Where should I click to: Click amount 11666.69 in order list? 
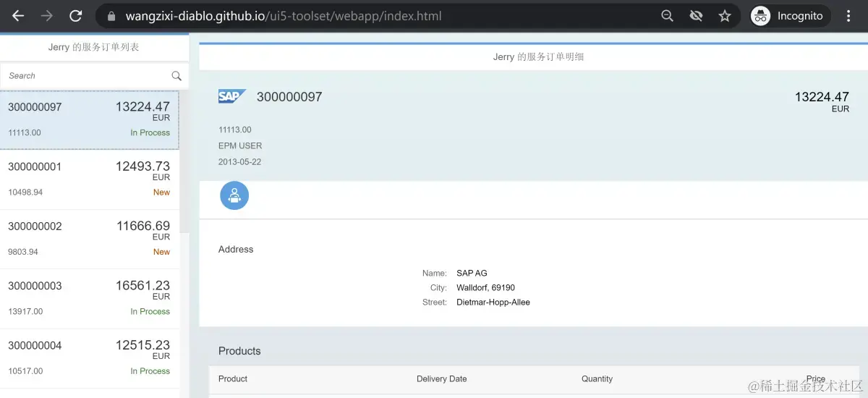[x=143, y=226]
